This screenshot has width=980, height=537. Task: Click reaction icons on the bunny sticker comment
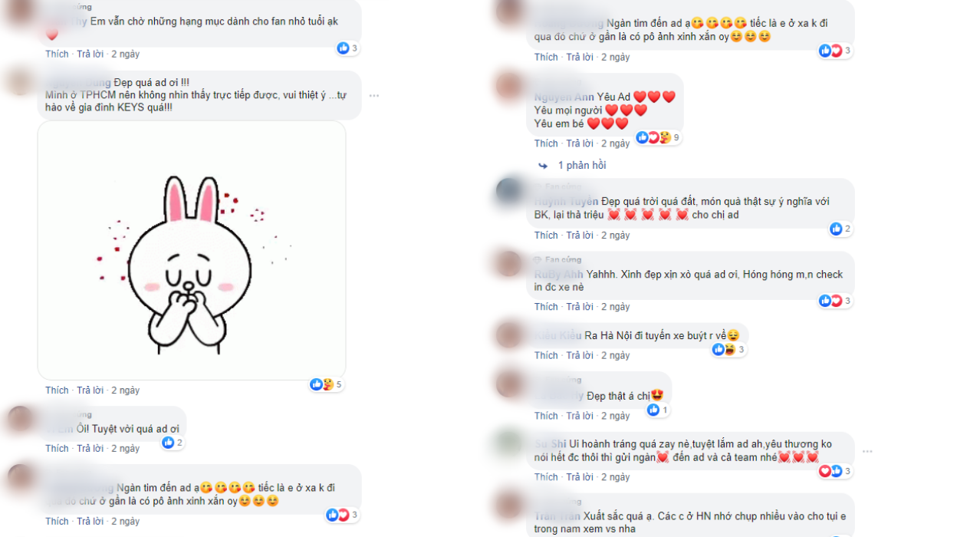pos(326,384)
